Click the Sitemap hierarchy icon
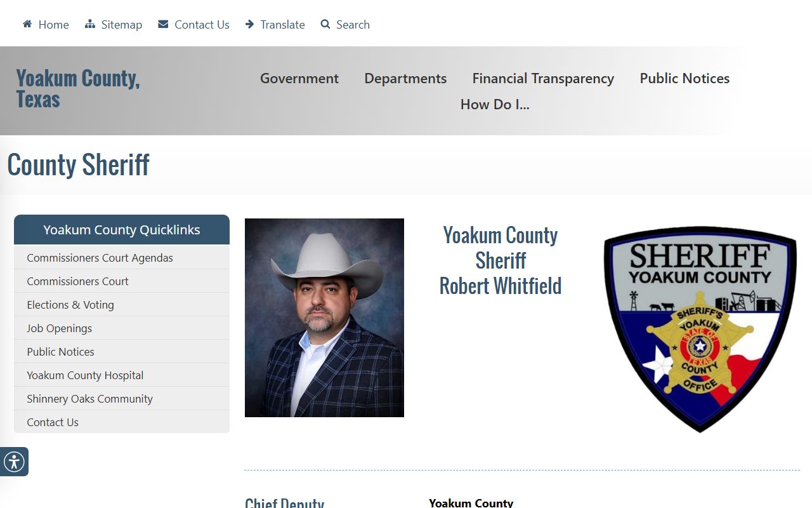 click(x=90, y=24)
